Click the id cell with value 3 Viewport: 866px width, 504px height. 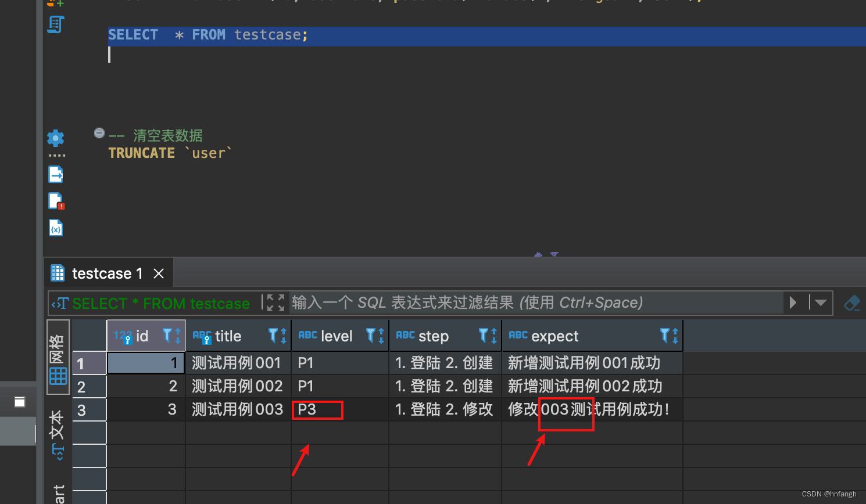pyautogui.click(x=146, y=410)
